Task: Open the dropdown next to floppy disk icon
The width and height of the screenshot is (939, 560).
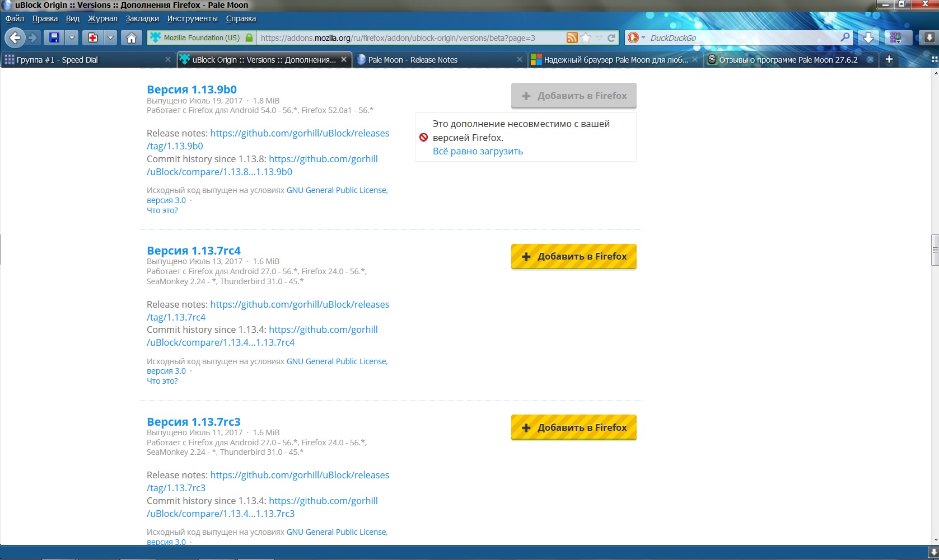Action: [x=72, y=37]
